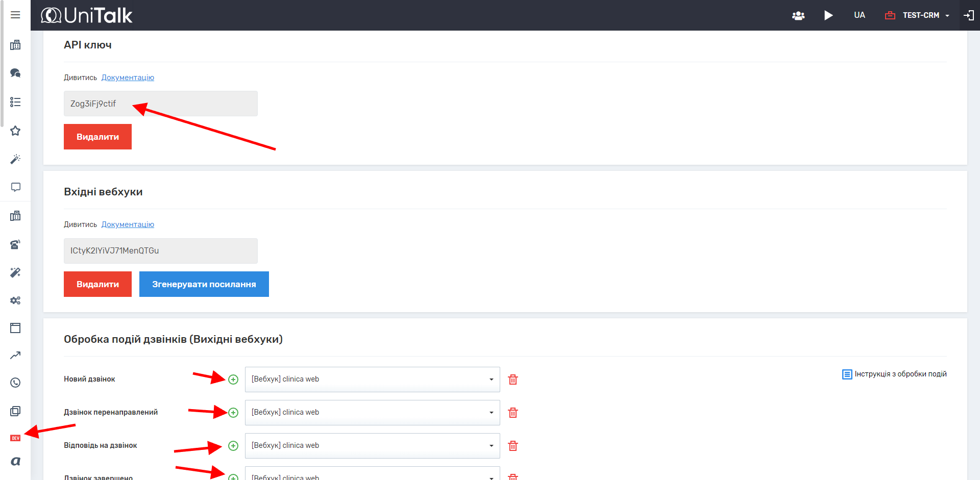Click the webhook key field ICtyK2lYiVJ71MenQTGu
980x480 pixels.
161,251
